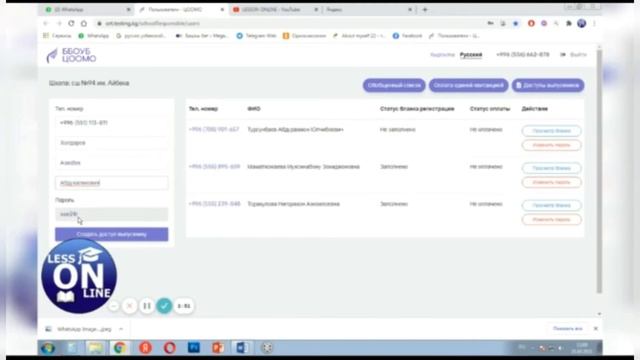Click the Азизбек name input field
This screenshot has width=640, height=360.
(x=111, y=163)
